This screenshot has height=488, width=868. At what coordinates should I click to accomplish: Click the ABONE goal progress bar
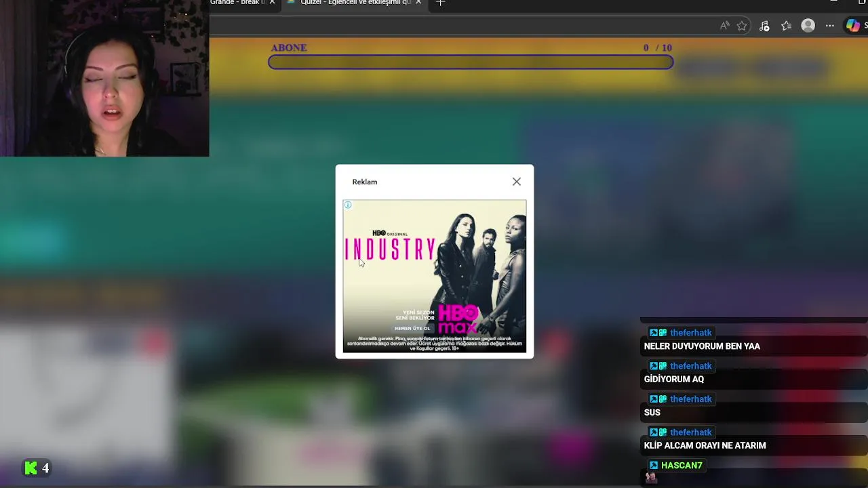coord(471,62)
